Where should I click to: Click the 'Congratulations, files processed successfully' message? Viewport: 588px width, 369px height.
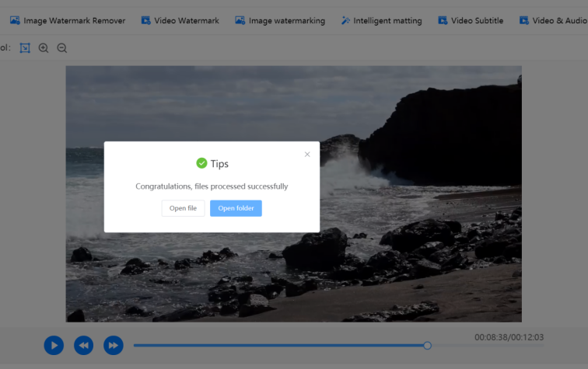tap(212, 186)
